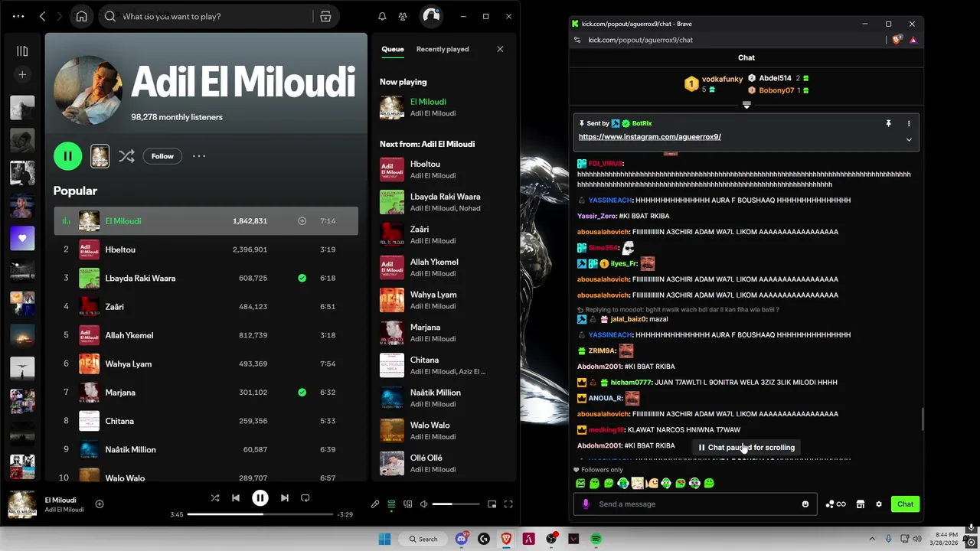Open the Browse icon in Spotify search bar
Image resolution: width=980 pixels, height=551 pixels.
tap(325, 16)
